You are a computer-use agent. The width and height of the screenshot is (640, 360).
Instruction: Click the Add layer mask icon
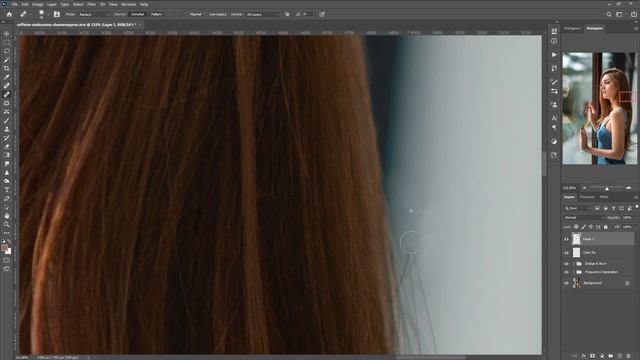click(x=593, y=356)
